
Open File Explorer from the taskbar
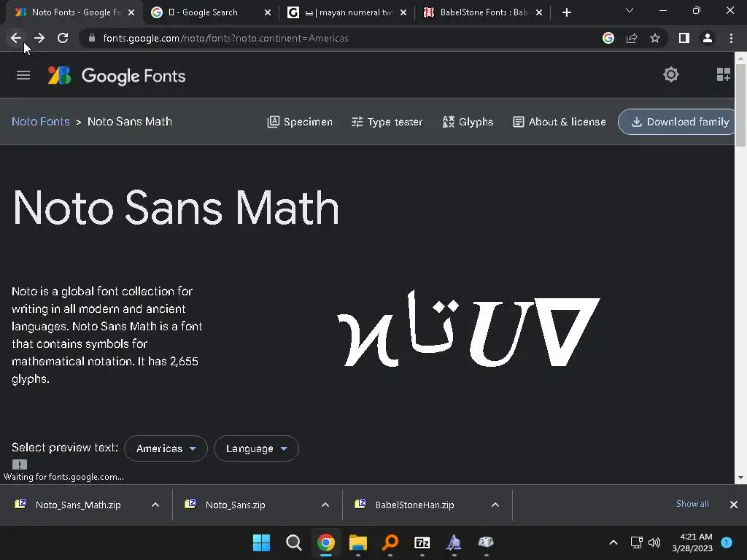pos(357,542)
